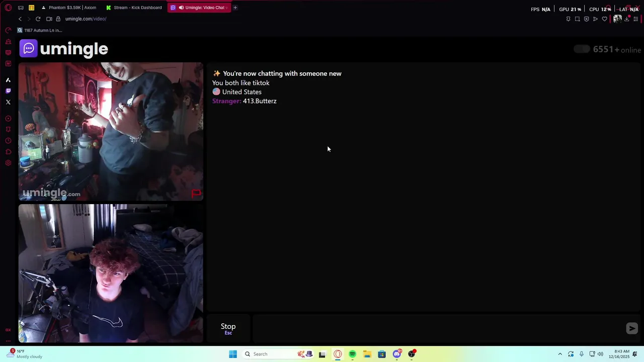Image resolution: width=644 pixels, height=362 pixels.
Task: Open the Windows Start menu
Action: (233, 354)
